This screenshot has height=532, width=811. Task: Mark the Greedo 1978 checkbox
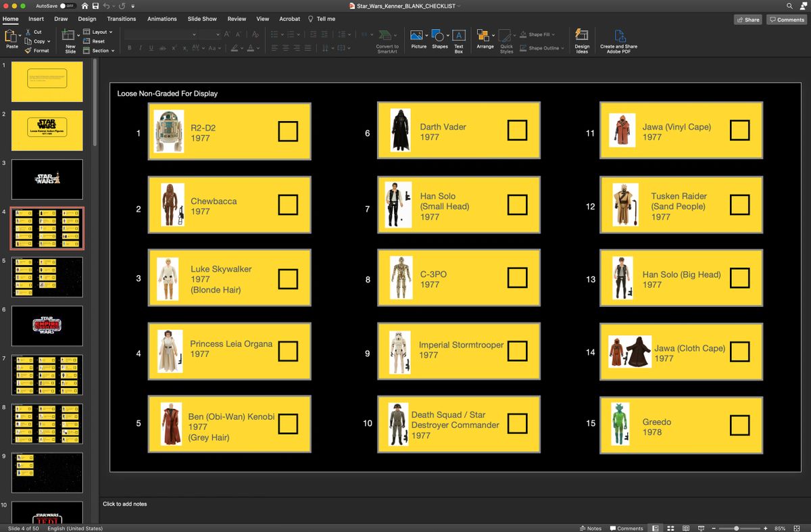(740, 425)
